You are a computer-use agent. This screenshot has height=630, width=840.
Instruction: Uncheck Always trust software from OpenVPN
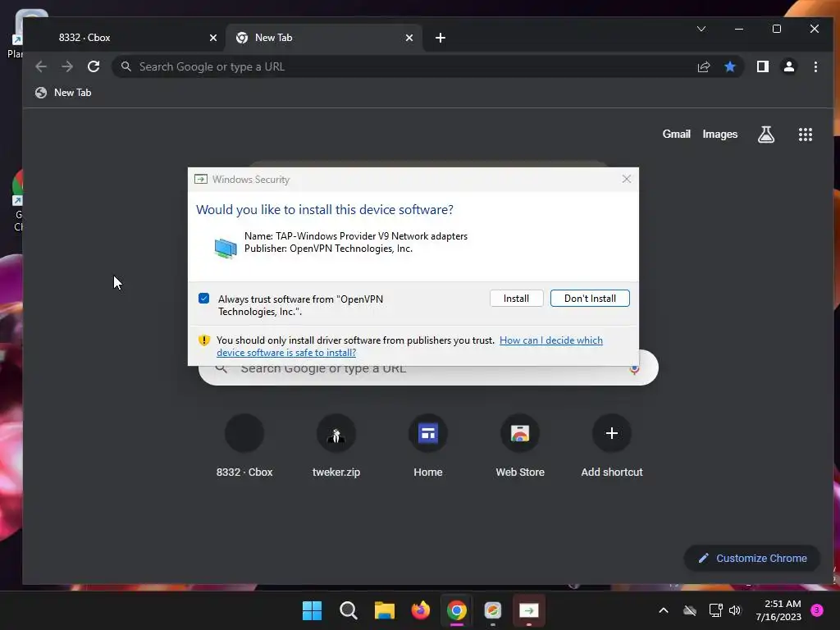pos(203,299)
